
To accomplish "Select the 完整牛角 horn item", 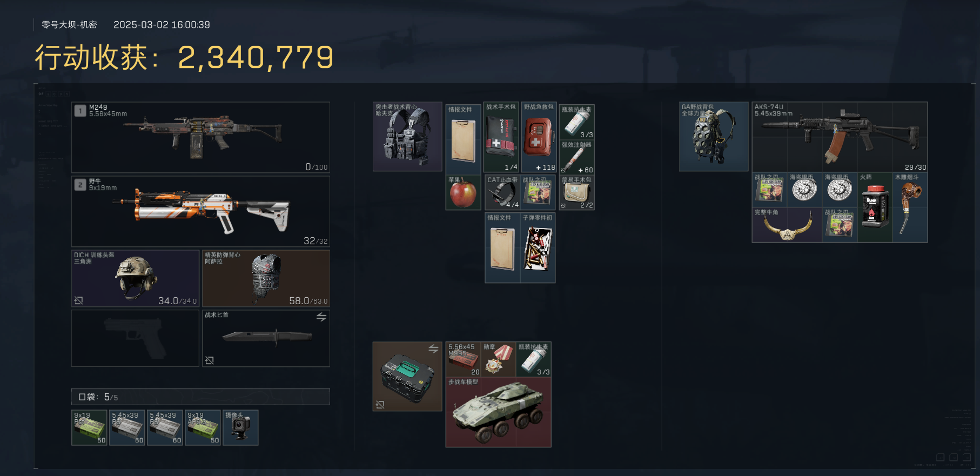I will tap(787, 225).
